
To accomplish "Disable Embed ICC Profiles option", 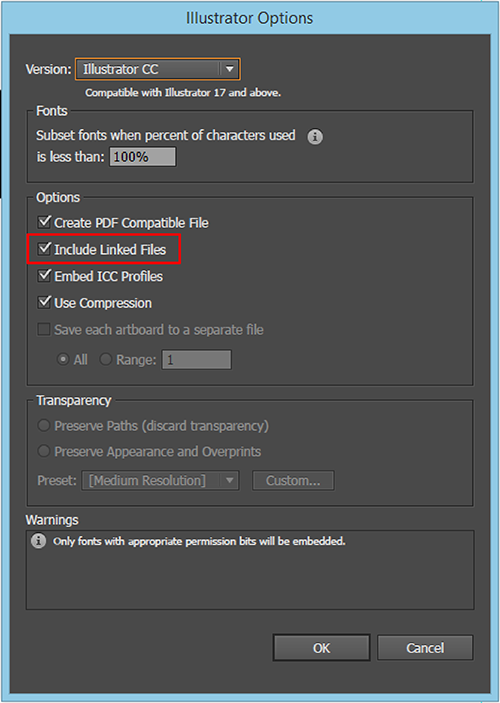I will click(x=44, y=275).
